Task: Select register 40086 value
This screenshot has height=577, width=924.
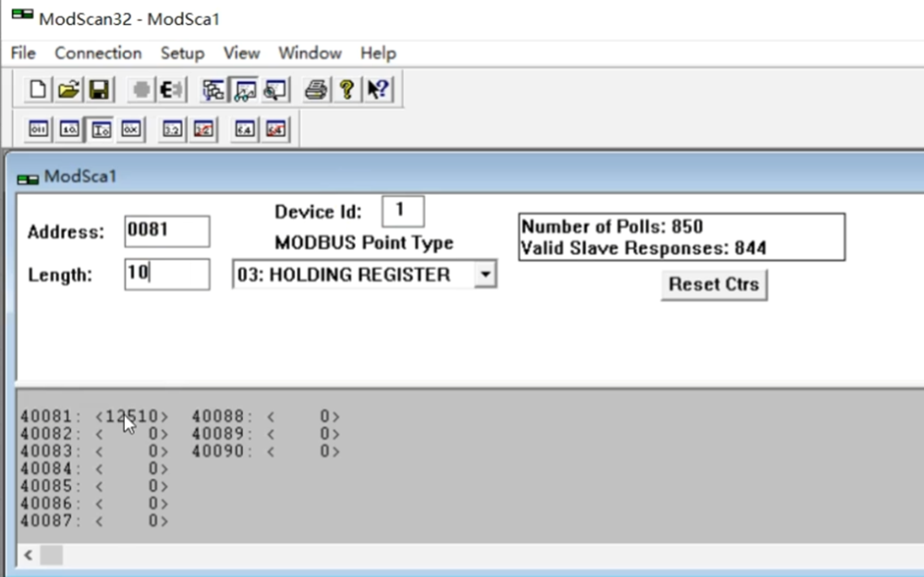Action: click(x=131, y=504)
